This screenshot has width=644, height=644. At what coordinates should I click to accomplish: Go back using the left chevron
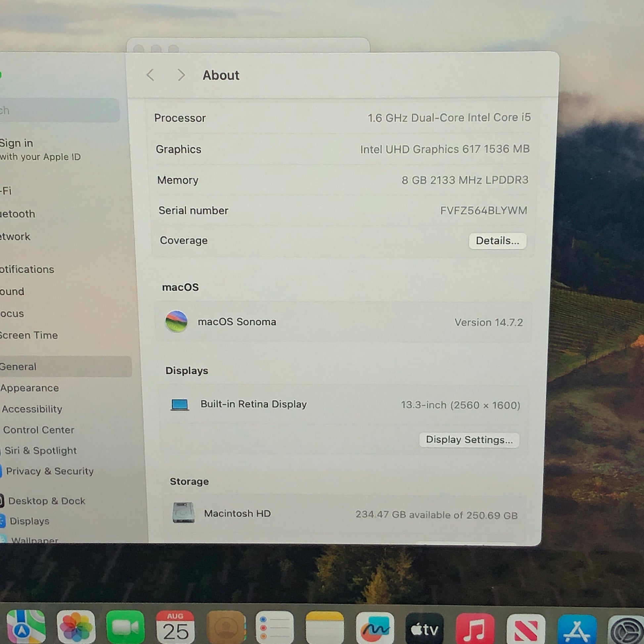[x=150, y=75]
